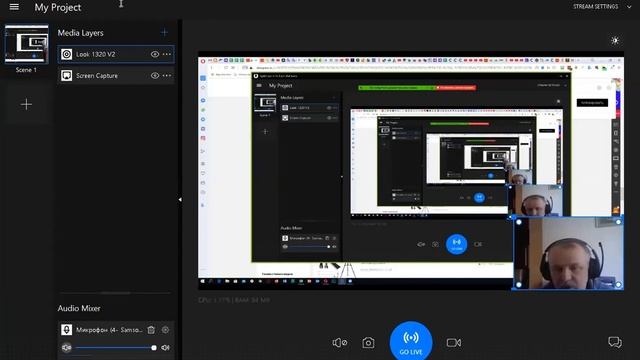
Task: Click the webcam icon of Look 1320 V2
Action: (x=67, y=54)
